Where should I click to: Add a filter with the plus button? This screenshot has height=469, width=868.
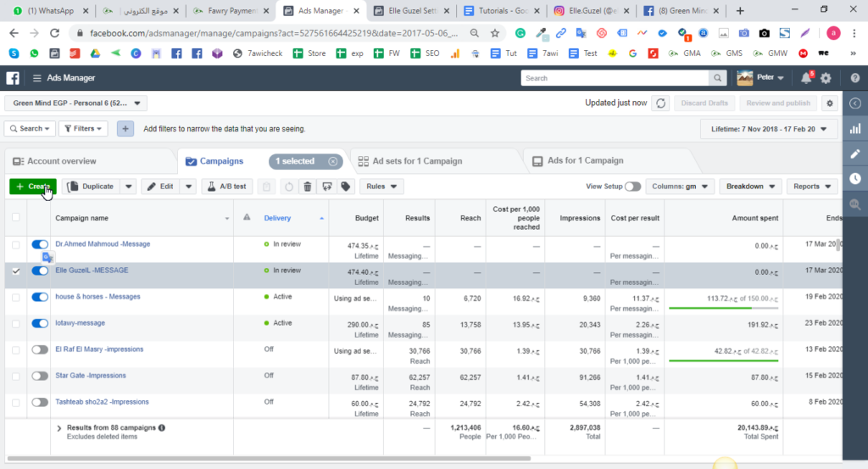pos(125,129)
